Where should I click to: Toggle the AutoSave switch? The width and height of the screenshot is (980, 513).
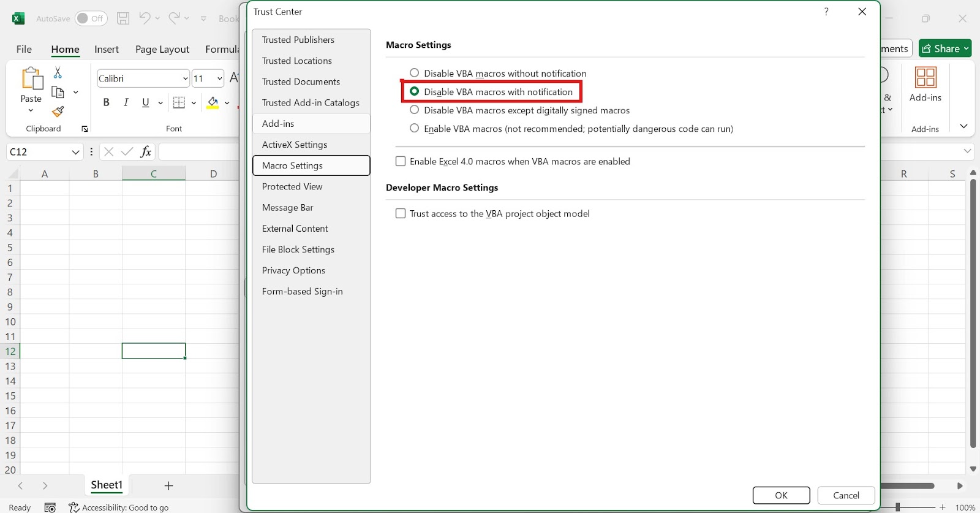click(91, 18)
